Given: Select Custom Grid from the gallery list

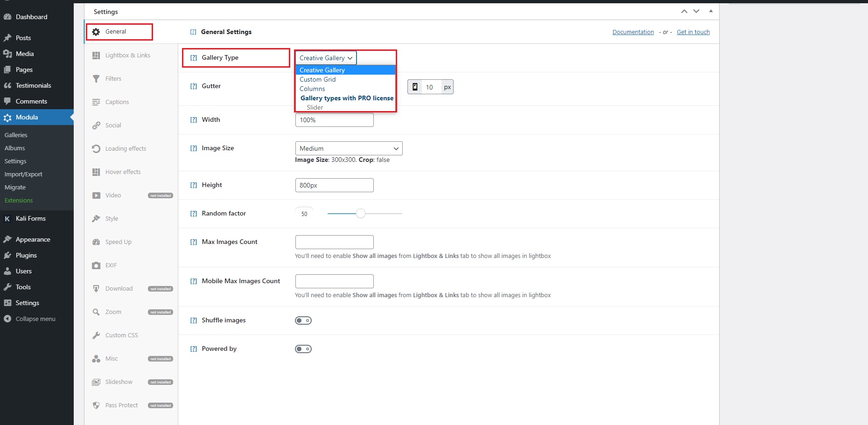Looking at the screenshot, I should pos(318,79).
